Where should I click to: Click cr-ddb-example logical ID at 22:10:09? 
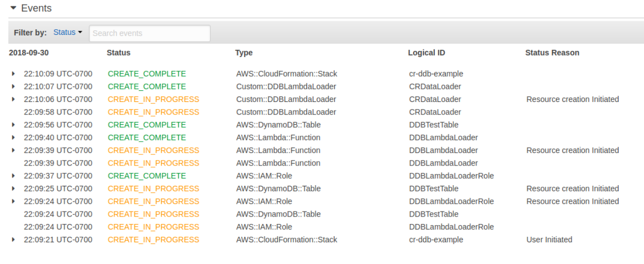pos(436,74)
